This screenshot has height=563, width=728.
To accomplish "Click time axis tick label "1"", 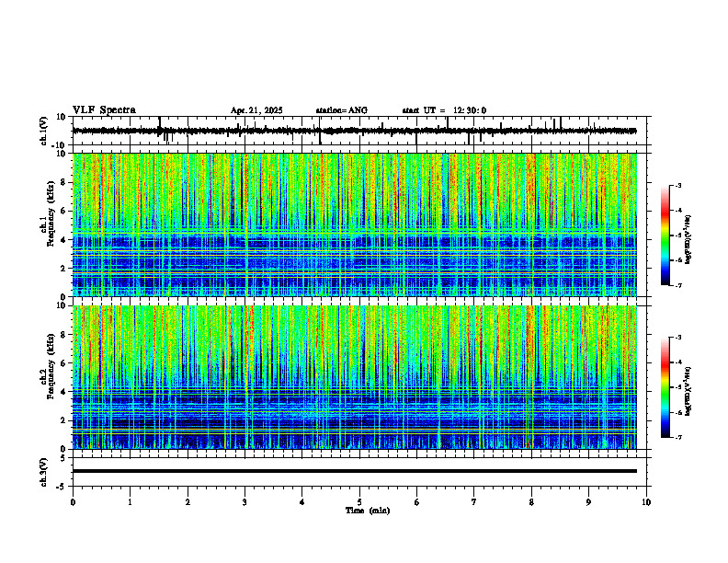I will coord(131,502).
